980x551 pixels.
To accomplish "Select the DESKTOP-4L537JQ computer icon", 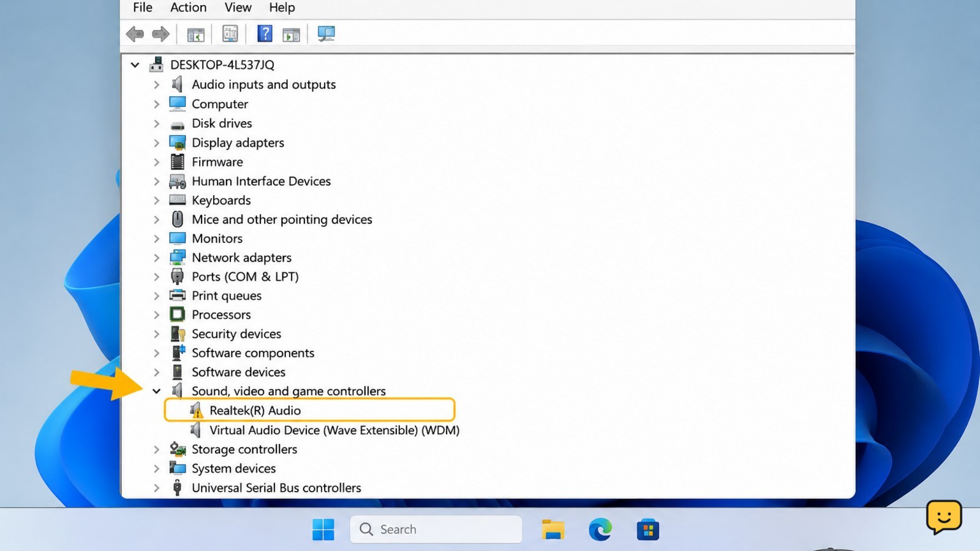I will [x=157, y=64].
